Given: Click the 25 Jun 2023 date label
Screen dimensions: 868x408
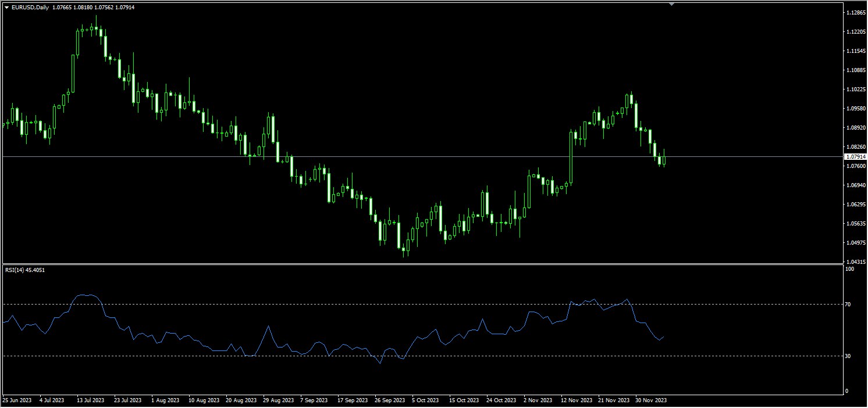Looking at the screenshot, I should [x=16, y=400].
